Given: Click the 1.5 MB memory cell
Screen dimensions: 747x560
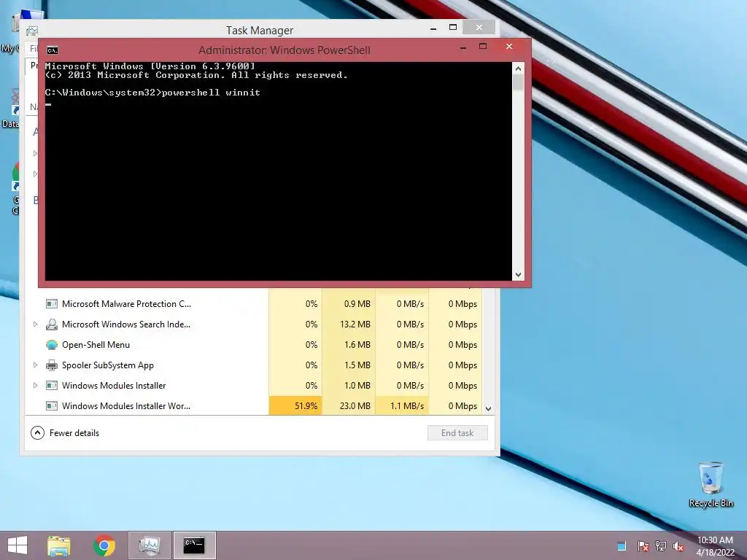Looking at the screenshot, I should (349, 365).
